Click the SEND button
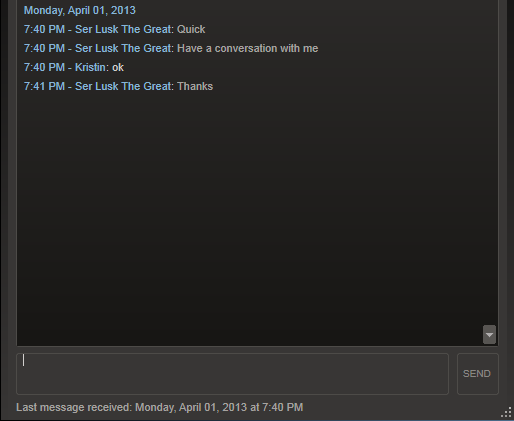 point(477,374)
